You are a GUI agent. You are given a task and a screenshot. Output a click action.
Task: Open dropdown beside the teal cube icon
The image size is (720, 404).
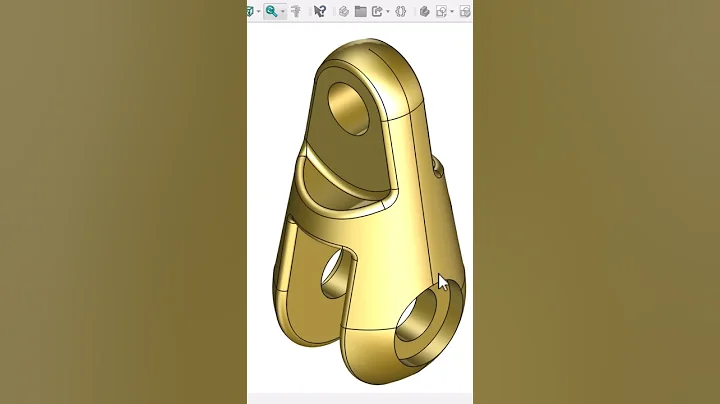coord(259,12)
